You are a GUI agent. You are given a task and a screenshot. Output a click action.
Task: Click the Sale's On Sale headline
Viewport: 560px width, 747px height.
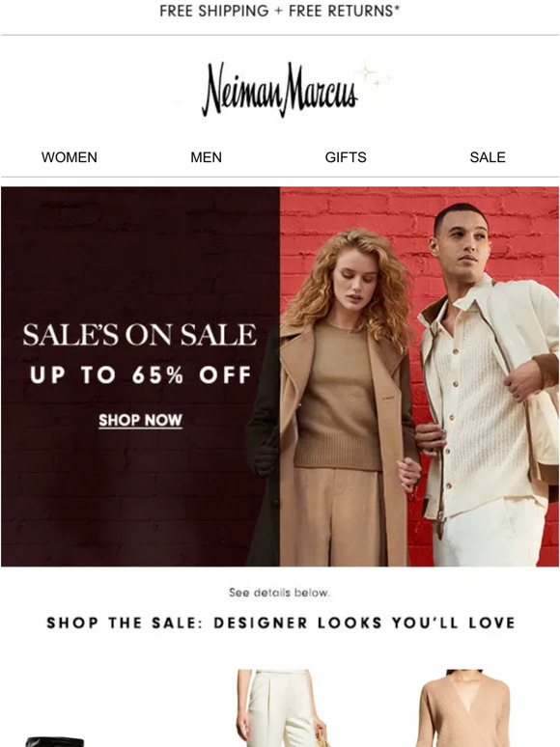pyautogui.click(x=140, y=335)
